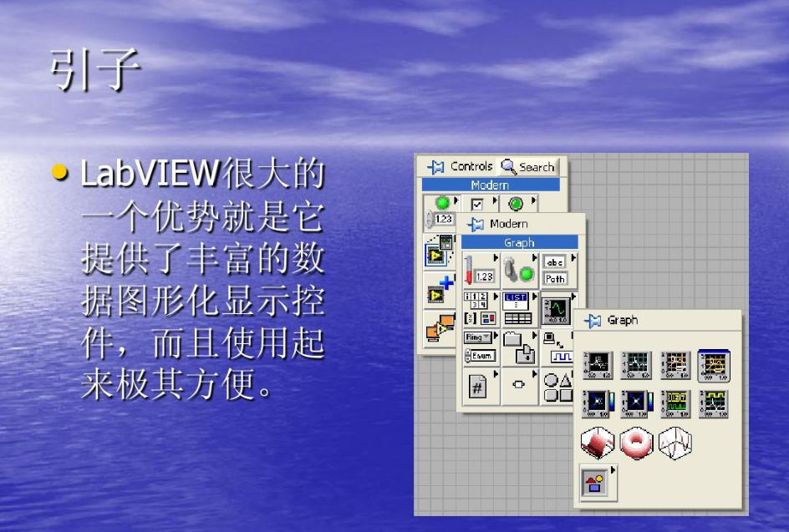Select the blue Modern category header

click(491, 185)
